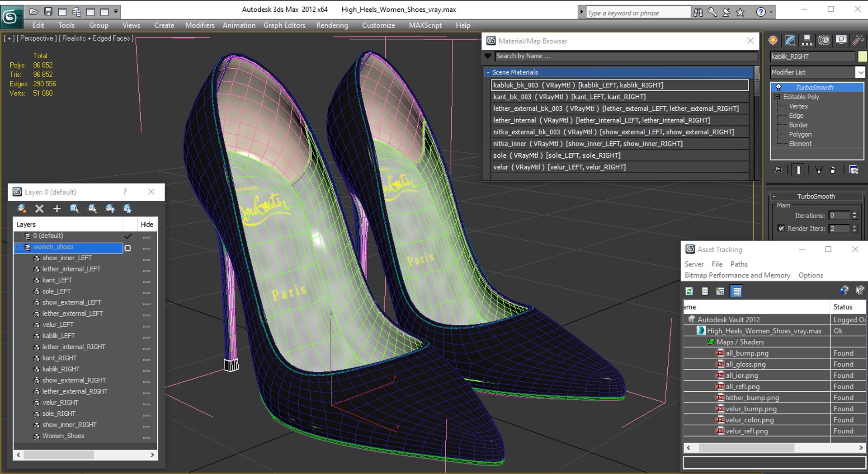The image size is (868, 474).
Task: Toggle hide for show_inner_LEFT
Action: click(146, 260)
